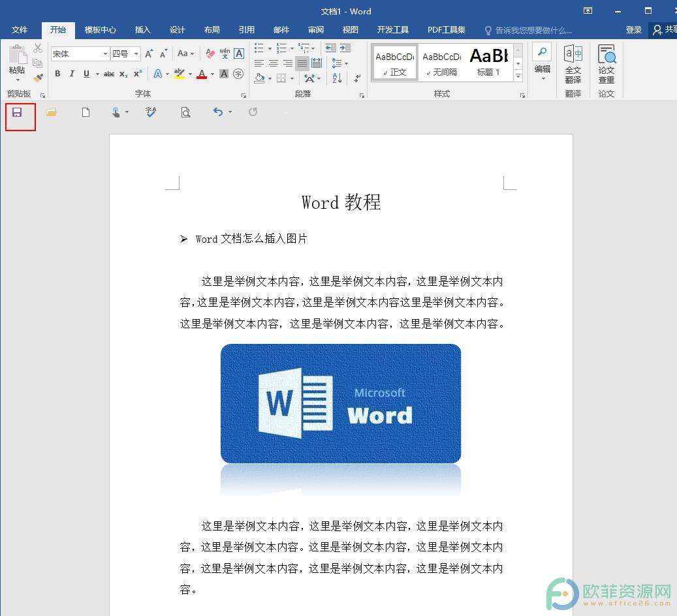677x616 pixels.
Task: Click the paragraph shading paint bucket
Action: pos(259,78)
